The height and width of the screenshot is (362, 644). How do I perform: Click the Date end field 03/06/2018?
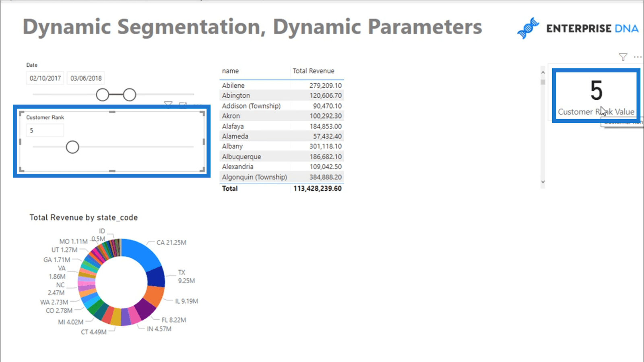click(x=86, y=78)
